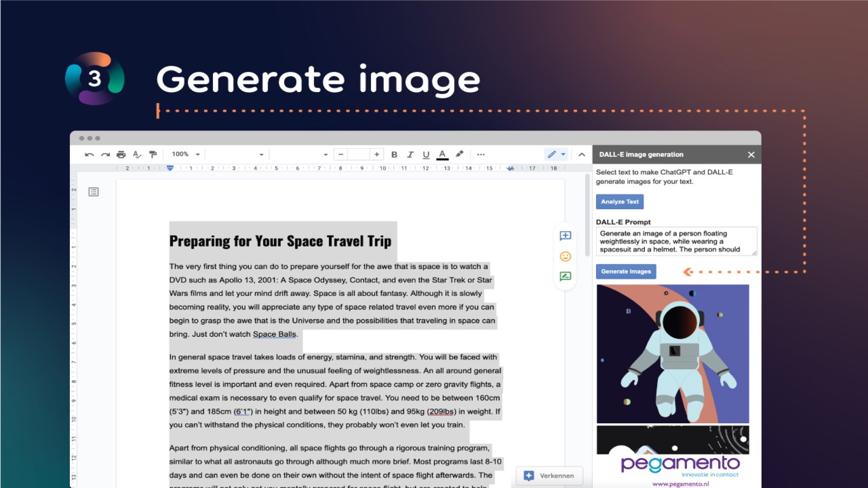Image resolution: width=868 pixels, height=488 pixels.
Task: Click the left indent marker on ruler
Action: pyautogui.click(x=170, y=168)
